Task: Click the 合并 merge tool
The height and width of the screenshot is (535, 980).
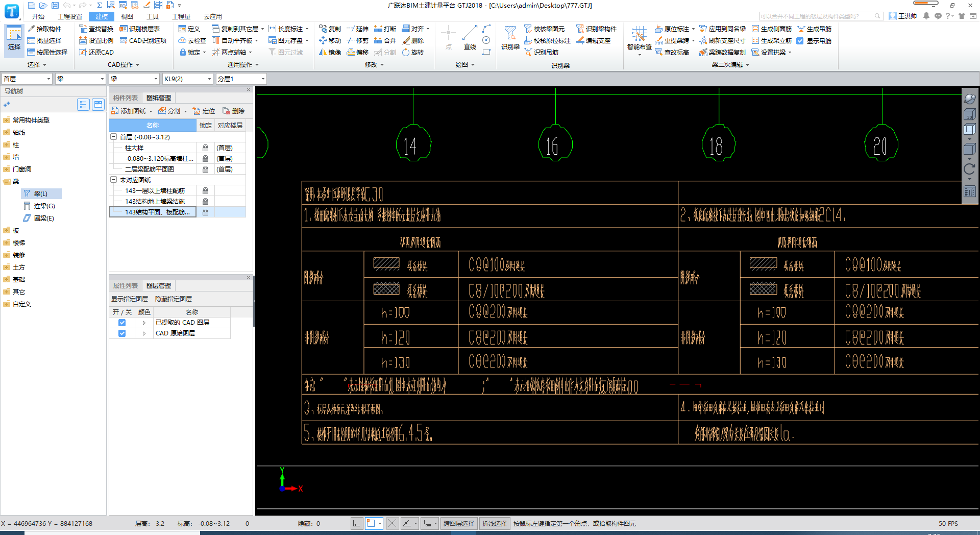Action: [x=385, y=40]
